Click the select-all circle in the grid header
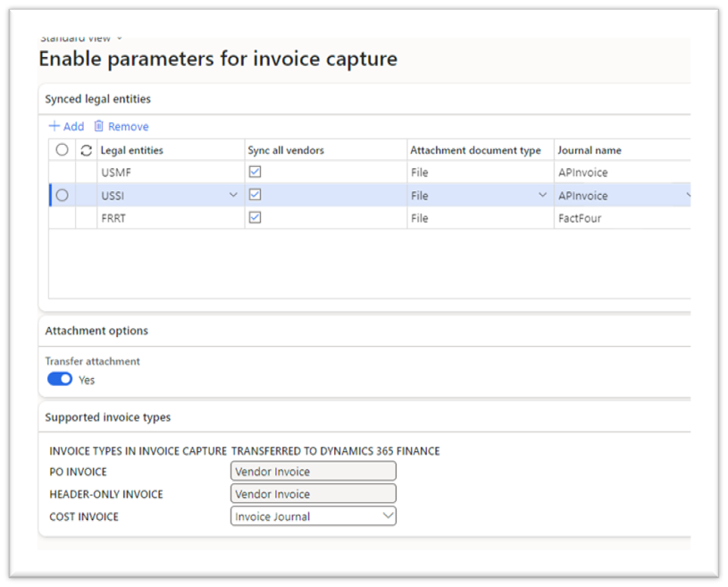The image size is (728, 587). [61, 149]
